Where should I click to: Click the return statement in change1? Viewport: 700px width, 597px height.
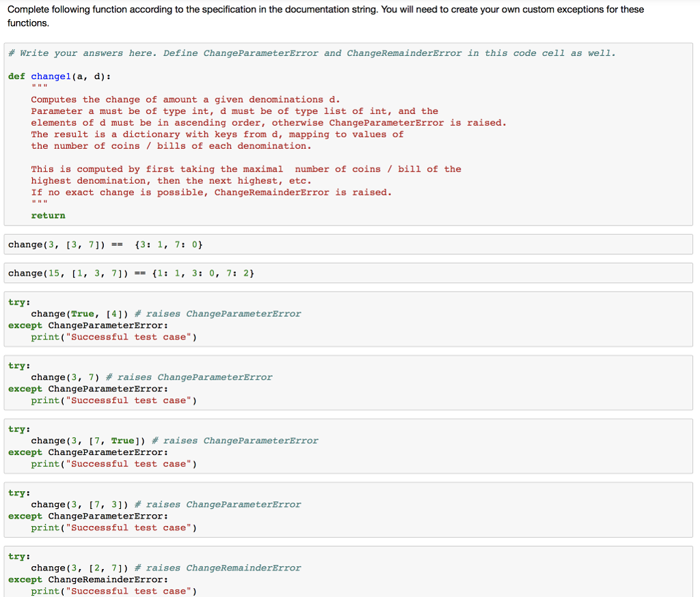[x=47, y=215]
